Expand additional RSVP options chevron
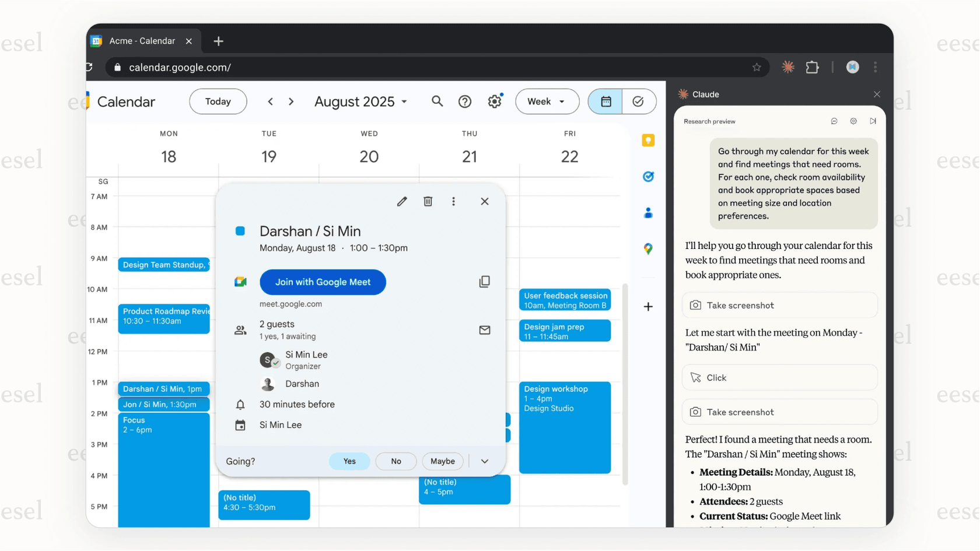Screen dimensions: 980x551 pyautogui.click(x=484, y=461)
